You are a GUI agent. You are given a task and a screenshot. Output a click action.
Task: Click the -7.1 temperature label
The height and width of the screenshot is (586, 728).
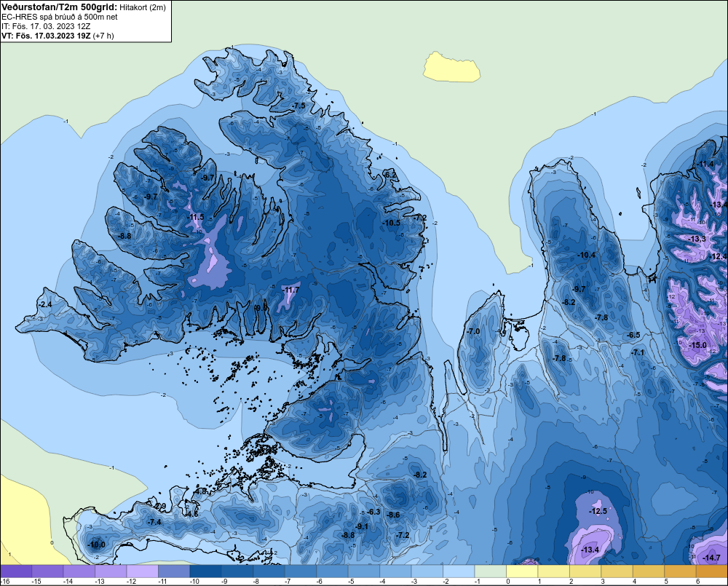(638, 353)
